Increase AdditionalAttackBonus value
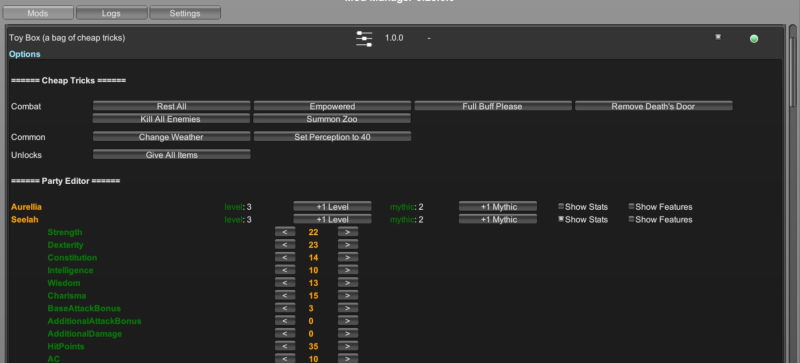Viewport: 800px width, 363px height. click(x=348, y=321)
